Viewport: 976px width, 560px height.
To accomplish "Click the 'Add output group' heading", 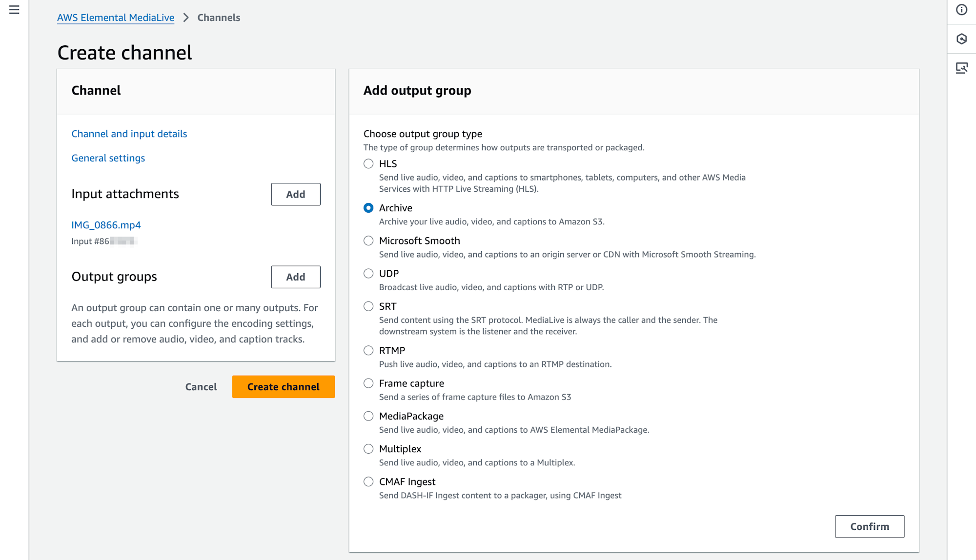I will (417, 90).
